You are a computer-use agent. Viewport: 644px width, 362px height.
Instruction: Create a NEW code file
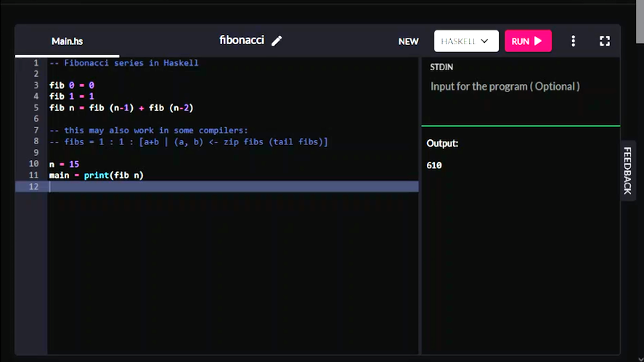tap(408, 41)
